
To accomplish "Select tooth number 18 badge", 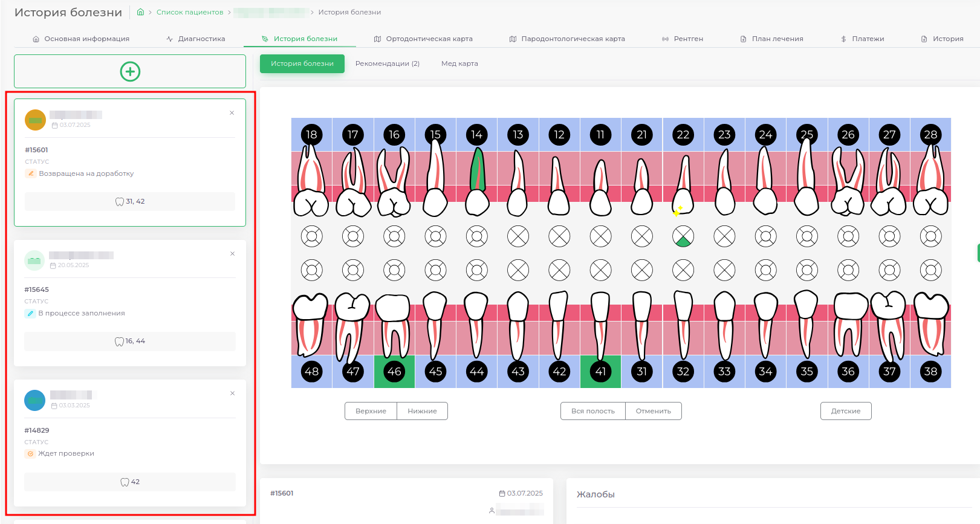I will click(x=311, y=135).
